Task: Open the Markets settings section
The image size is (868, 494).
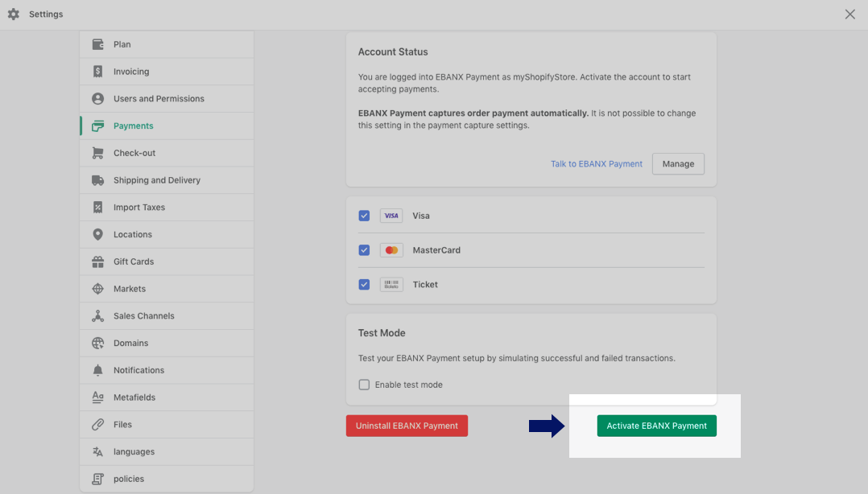Action: point(130,289)
